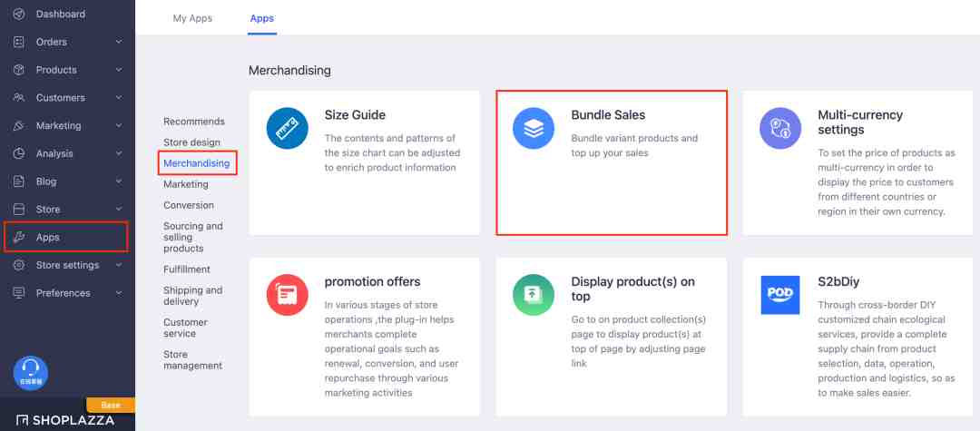Click the Orders list icon
Viewport: 980px width, 431px height.
[x=19, y=42]
